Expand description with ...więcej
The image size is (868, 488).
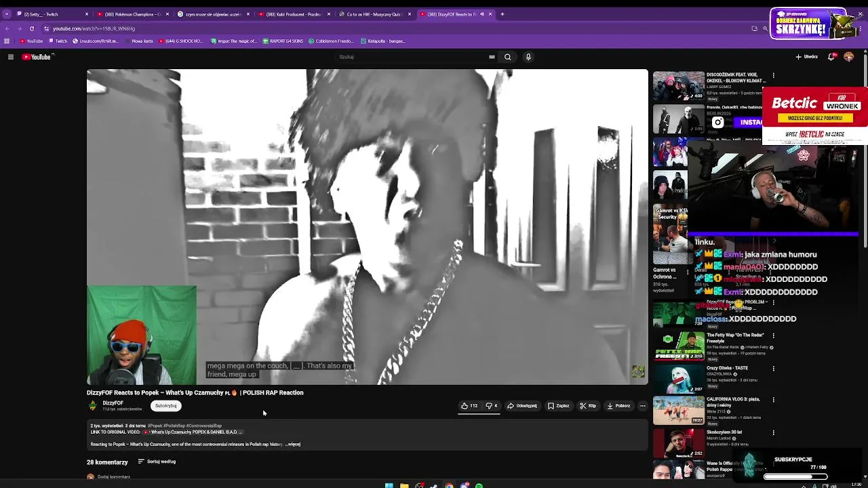coord(292,445)
